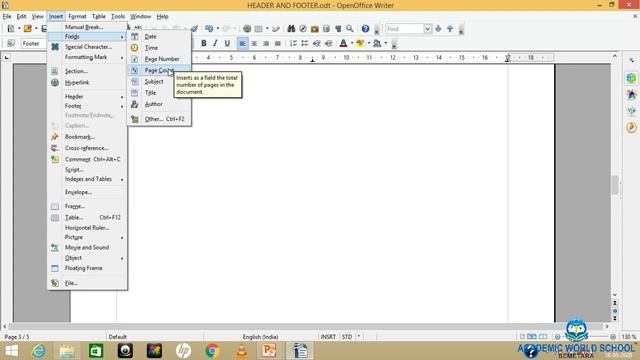640x360 pixels.
Task: Open Font Color dropdown arrow
Action: pyautogui.click(x=351, y=43)
